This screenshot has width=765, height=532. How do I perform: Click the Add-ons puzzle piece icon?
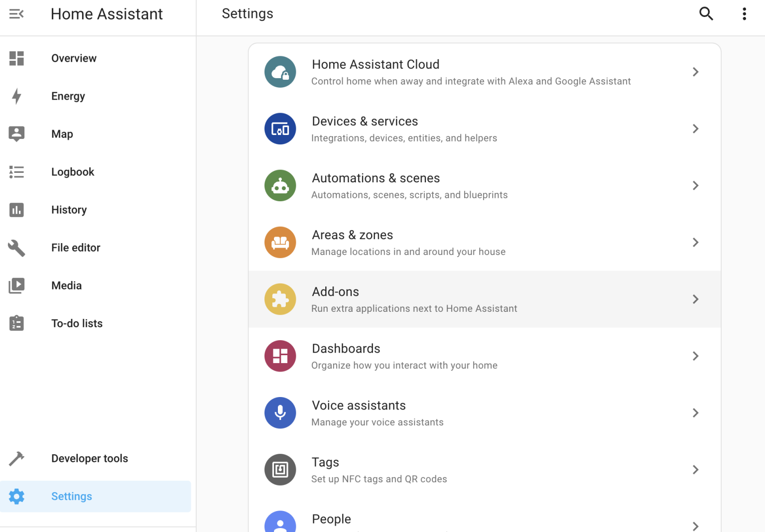(280, 299)
